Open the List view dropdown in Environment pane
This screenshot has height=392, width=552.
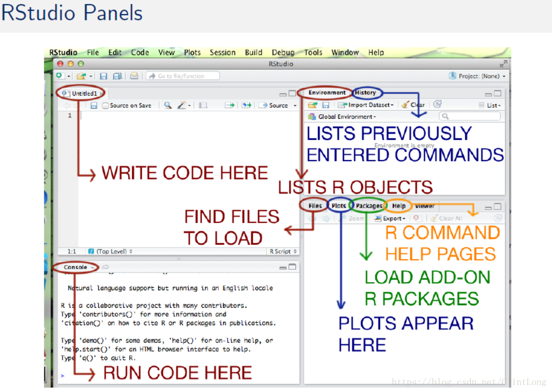coord(489,105)
